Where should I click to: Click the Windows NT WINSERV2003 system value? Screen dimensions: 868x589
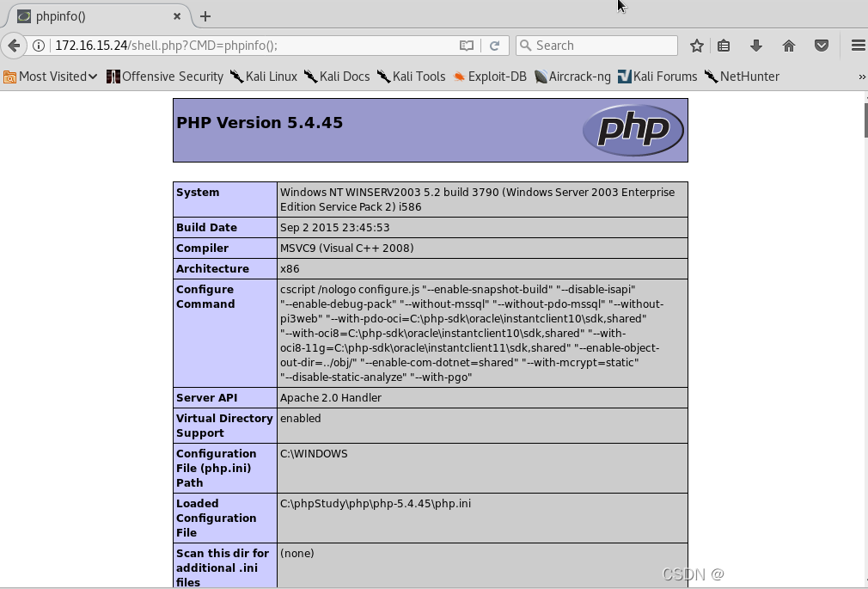click(x=477, y=199)
